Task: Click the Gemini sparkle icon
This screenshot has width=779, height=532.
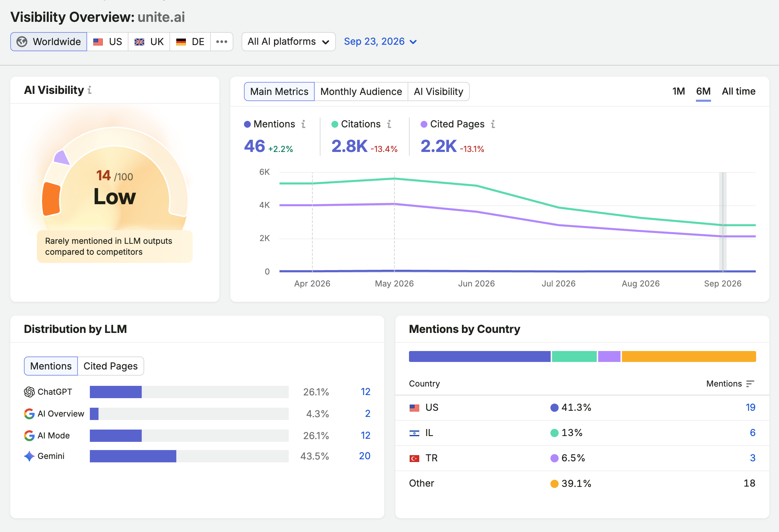Action: coord(29,456)
